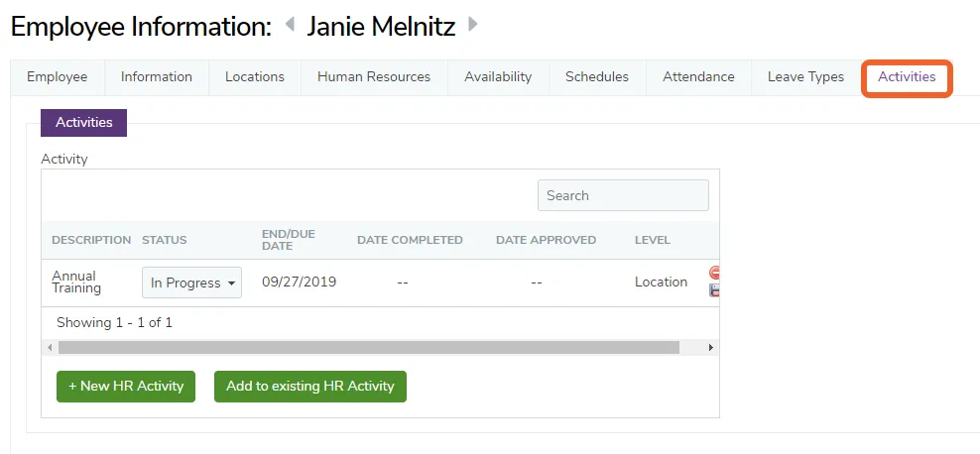The width and height of the screenshot is (980, 454).
Task: Click the horizontal scrollbar thumb
Action: [x=369, y=347]
